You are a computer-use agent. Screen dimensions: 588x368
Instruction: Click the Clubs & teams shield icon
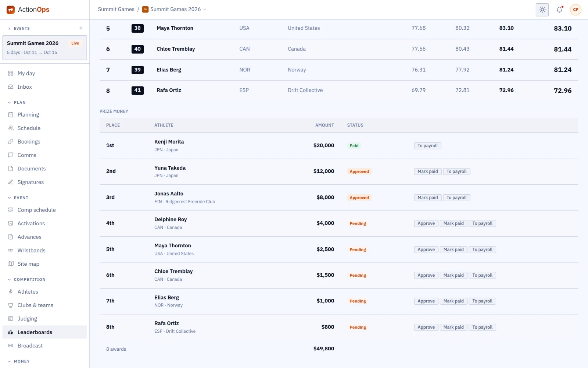pos(11,305)
